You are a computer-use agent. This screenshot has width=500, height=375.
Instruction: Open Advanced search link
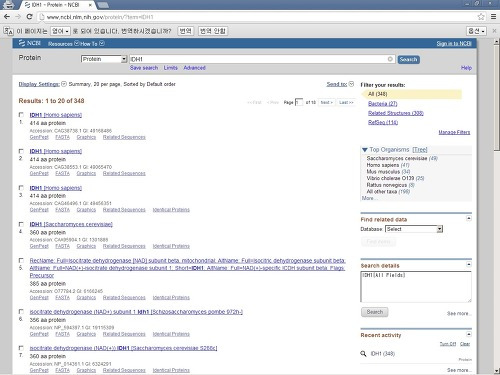click(x=194, y=68)
